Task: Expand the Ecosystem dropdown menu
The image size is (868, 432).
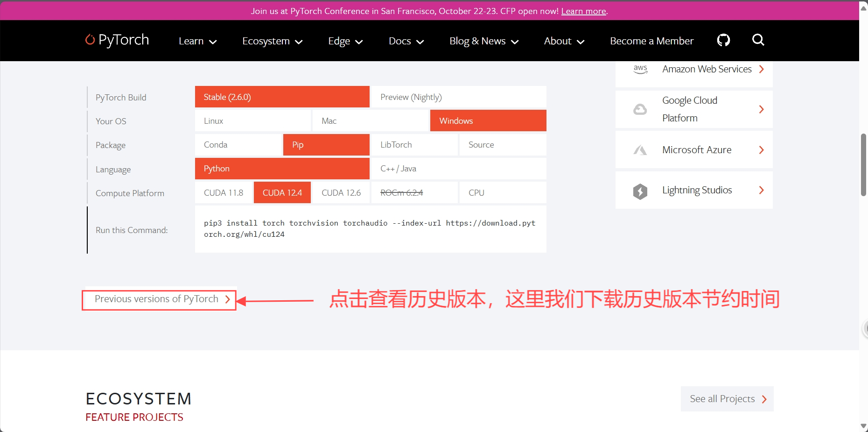Action: 273,41
